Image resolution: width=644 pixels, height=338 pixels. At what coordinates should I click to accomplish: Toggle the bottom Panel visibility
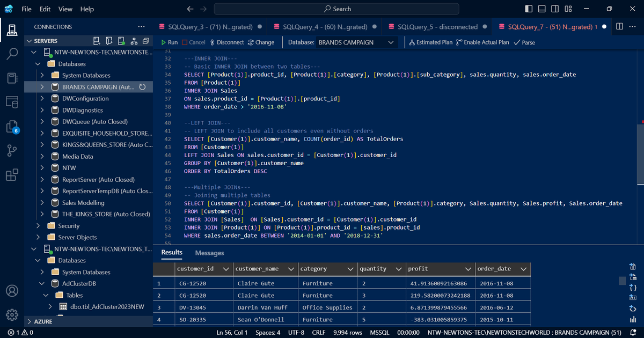(x=542, y=9)
